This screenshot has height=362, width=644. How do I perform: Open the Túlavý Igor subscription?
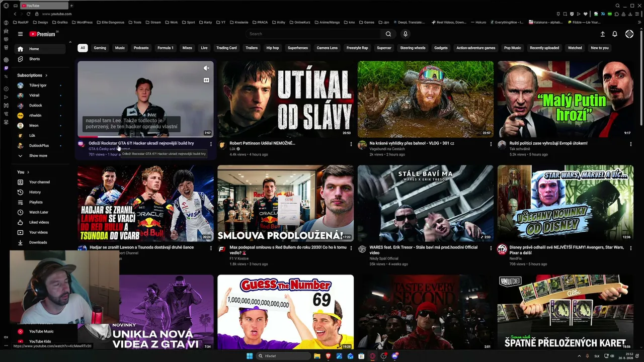click(x=40, y=85)
